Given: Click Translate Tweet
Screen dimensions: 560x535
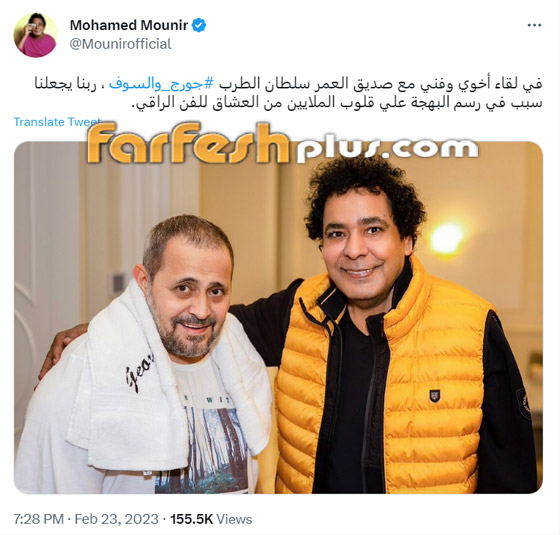Looking at the screenshot, I should click(57, 122).
